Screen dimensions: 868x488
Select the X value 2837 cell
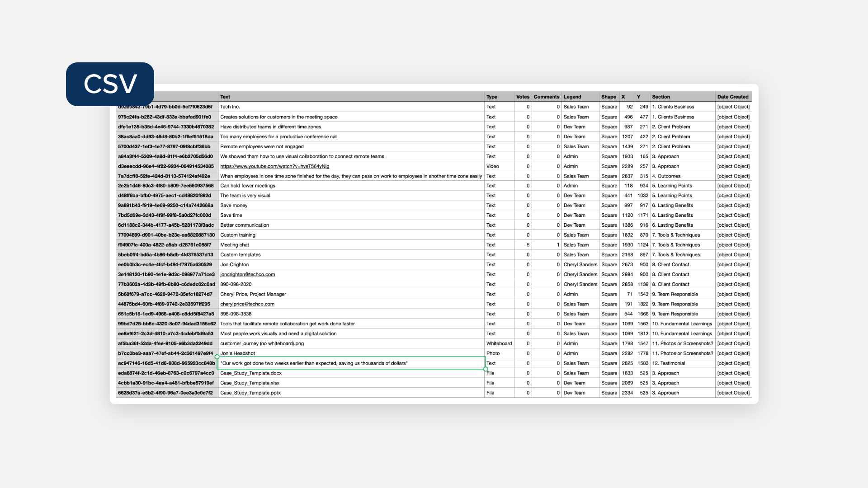click(627, 176)
